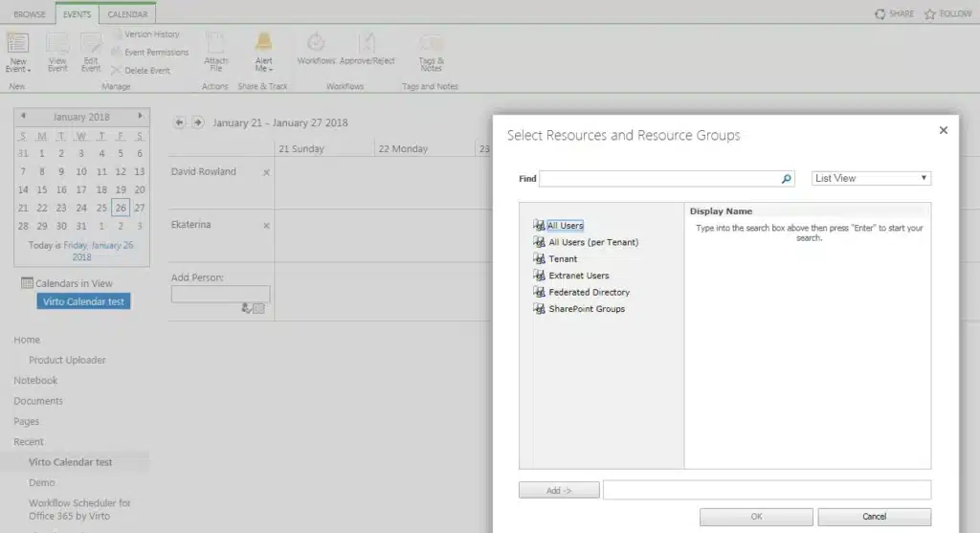Select Virto Calendar test in Calendars in View
The height and width of the screenshot is (533, 980).
coord(83,301)
